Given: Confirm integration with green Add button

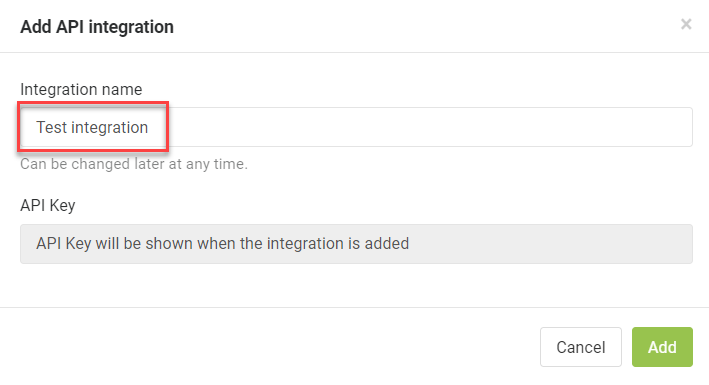Looking at the screenshot, I should [662, 347].
